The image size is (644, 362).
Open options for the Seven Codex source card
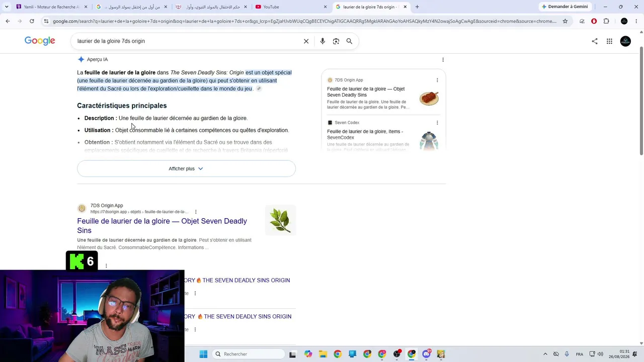[x=437, y=123]
